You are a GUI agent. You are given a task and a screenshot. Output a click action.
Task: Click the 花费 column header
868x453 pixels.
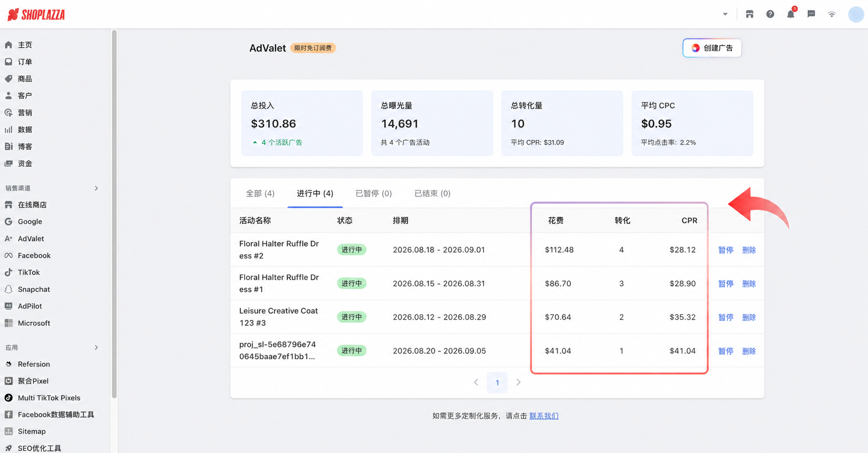point(556,220)
